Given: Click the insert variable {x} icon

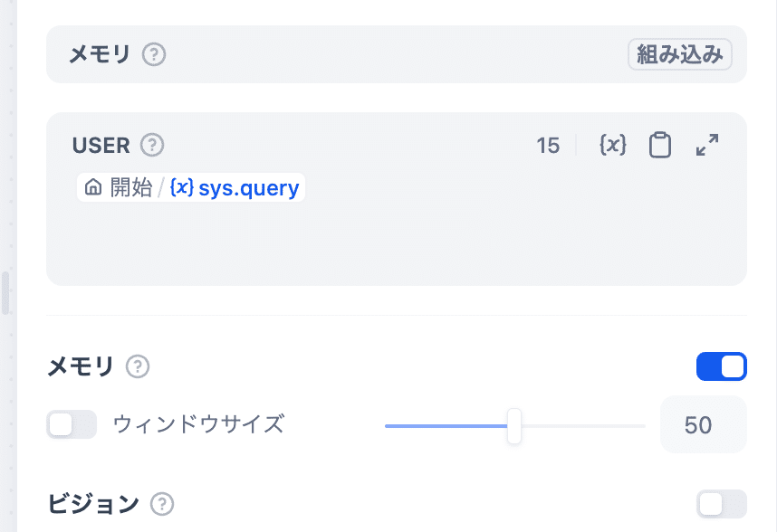Looking at the screenshot, I should (x=613, y=145).
